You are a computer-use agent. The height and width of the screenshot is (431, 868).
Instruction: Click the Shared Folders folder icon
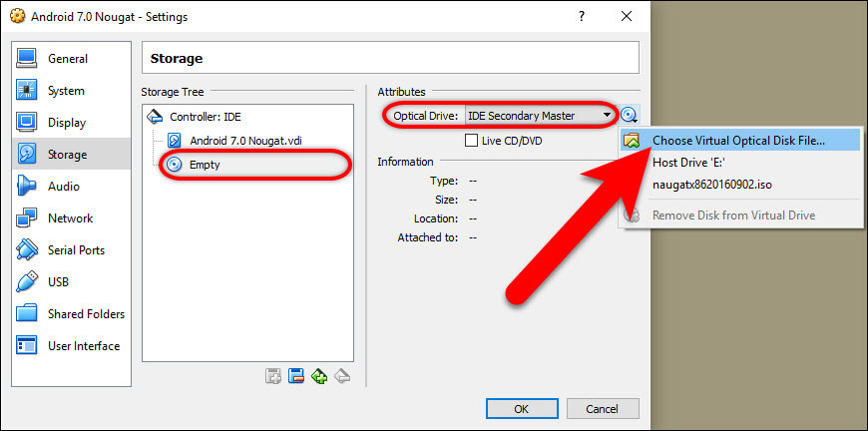(27, 314)
